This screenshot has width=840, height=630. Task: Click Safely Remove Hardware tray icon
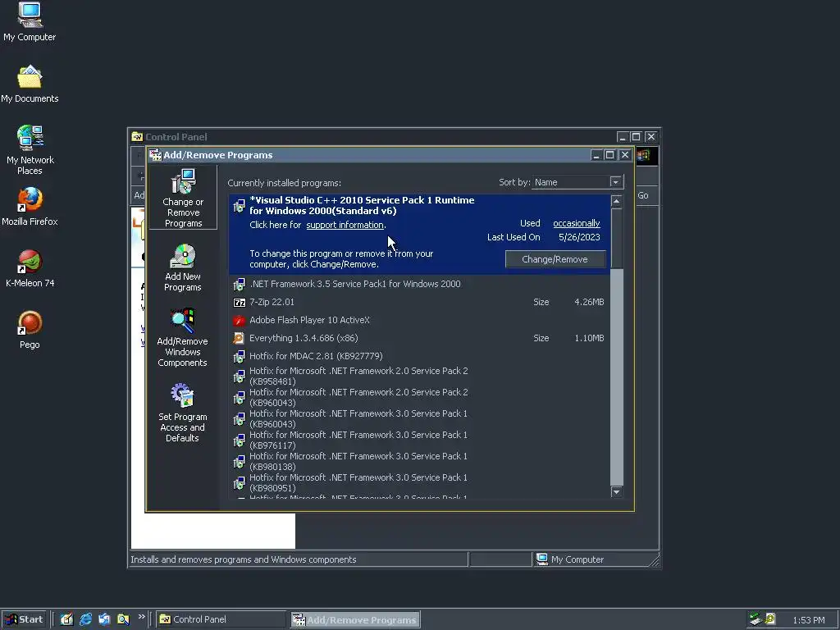[x=756, y=619]
